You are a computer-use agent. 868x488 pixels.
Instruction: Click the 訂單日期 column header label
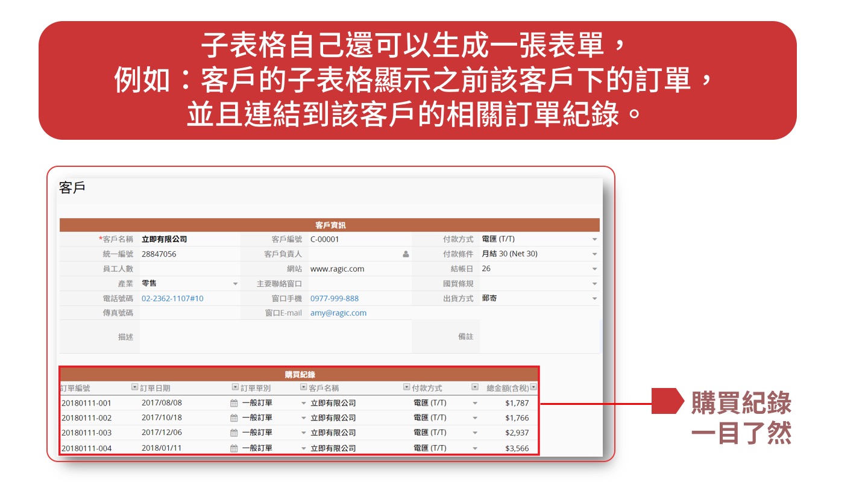155,388
